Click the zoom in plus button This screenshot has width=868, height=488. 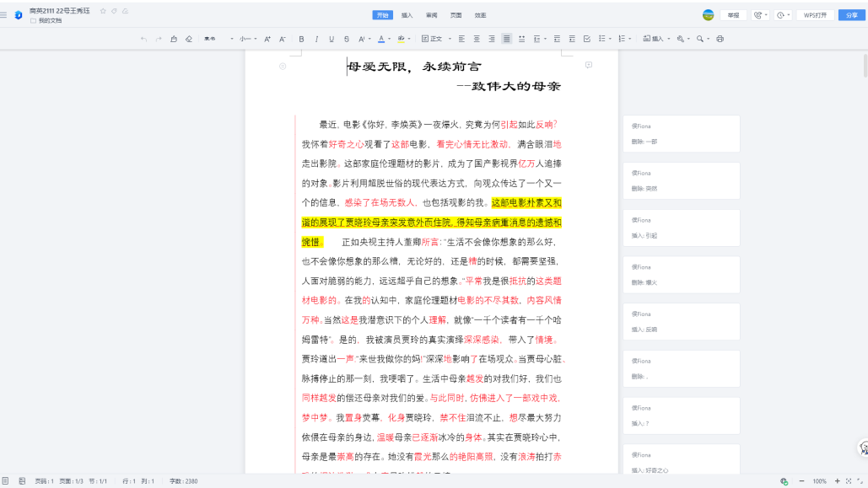click(837, 480)
